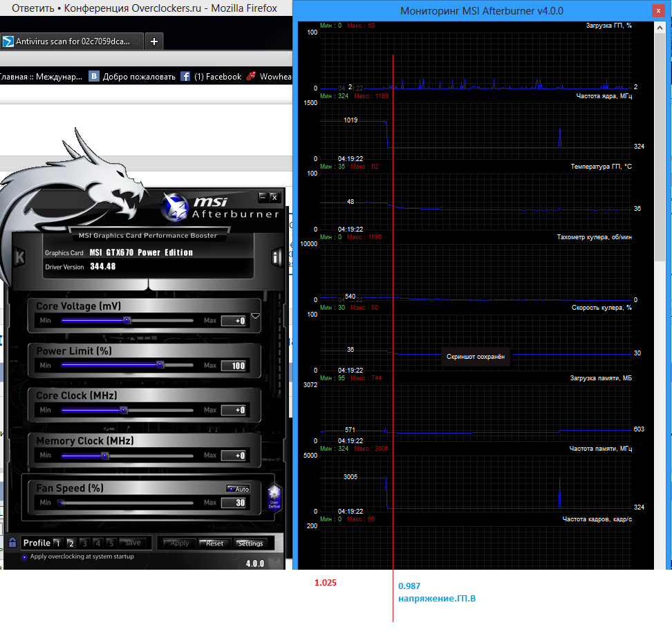This screenshot has height=634, width=672.
Task: Click the Reset button
Action: pos(215,543)
